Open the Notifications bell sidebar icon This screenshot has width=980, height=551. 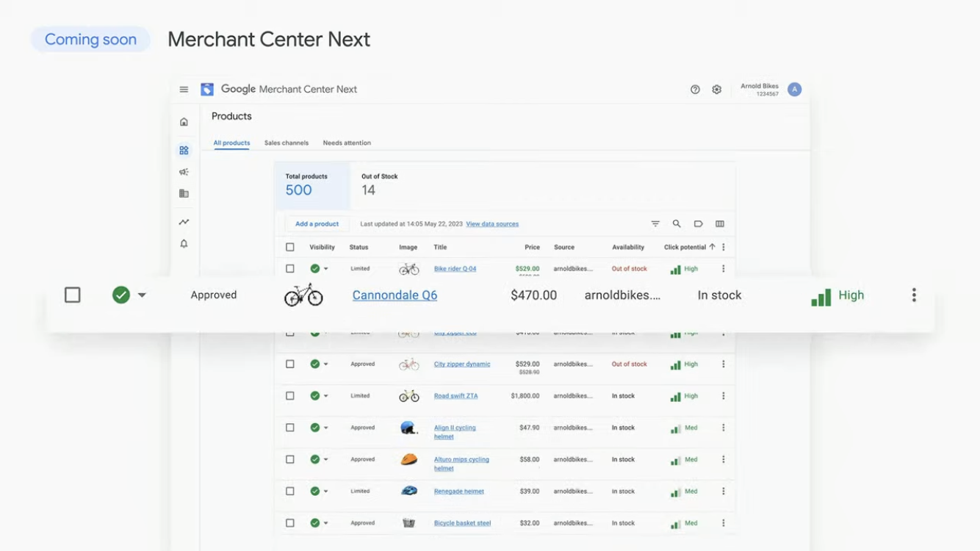pos(184,244)
